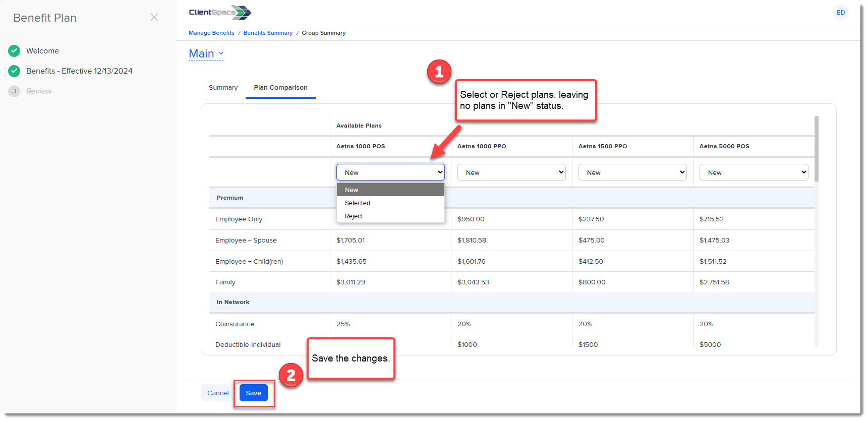
Task: Click the Employee + Spouse row label
Action: tap(246, 240)
